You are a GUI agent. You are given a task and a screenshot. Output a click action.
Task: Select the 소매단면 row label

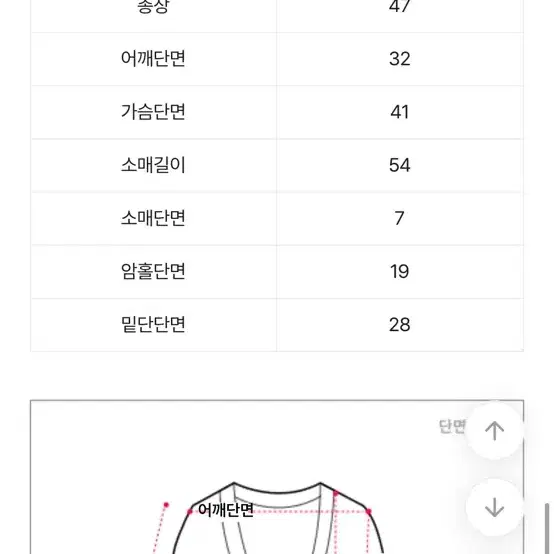tap(153, 218)
